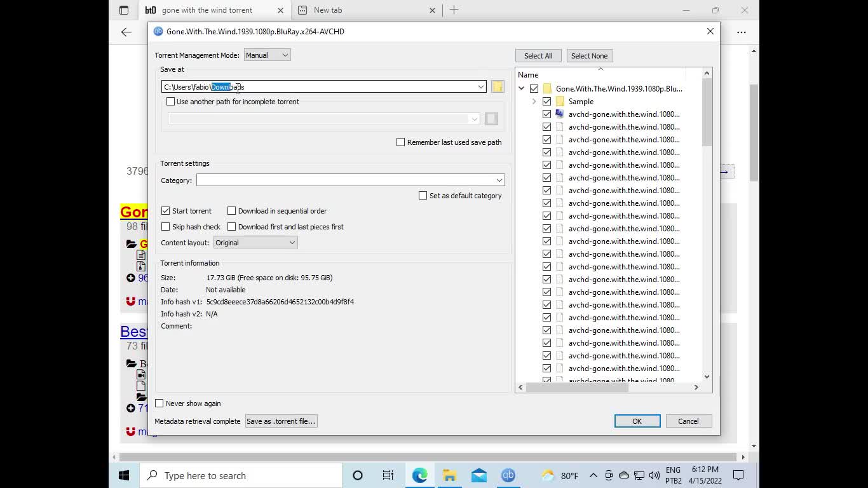This screenshot has height=488, width=868.
Task: Close the add torrent dialog with X
Action: (x=710, y=31)
